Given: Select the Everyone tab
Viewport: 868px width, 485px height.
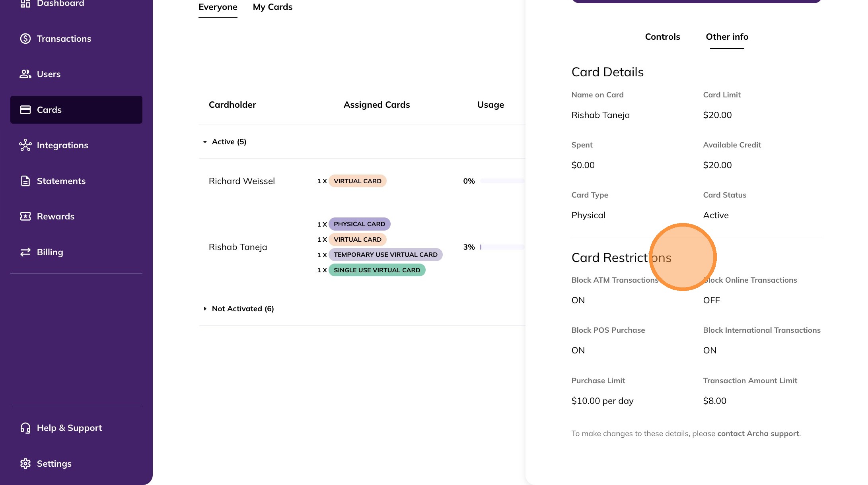Looking at the screenshot, I should (x=218, y=7).
